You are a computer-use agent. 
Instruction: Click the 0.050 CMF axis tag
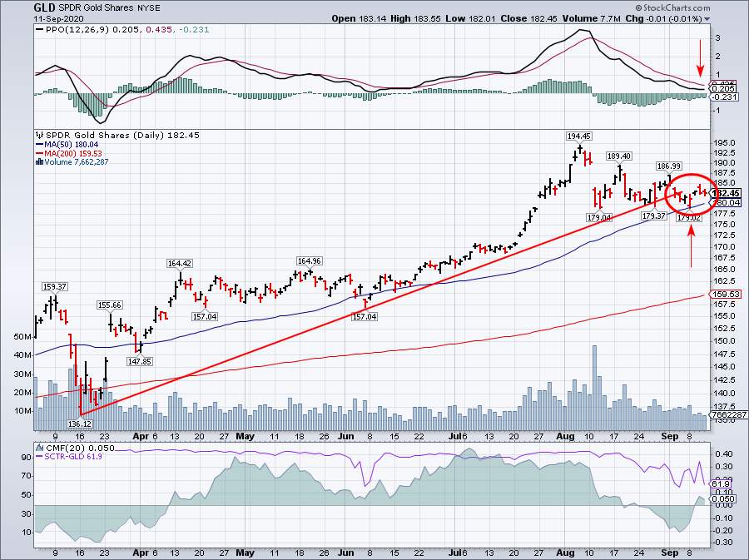coord(723,499)
